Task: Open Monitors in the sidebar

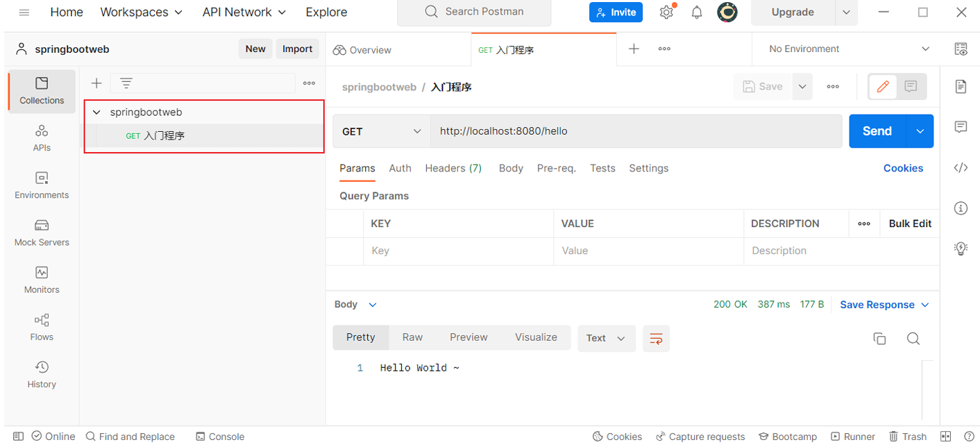Action: (42, 280)
